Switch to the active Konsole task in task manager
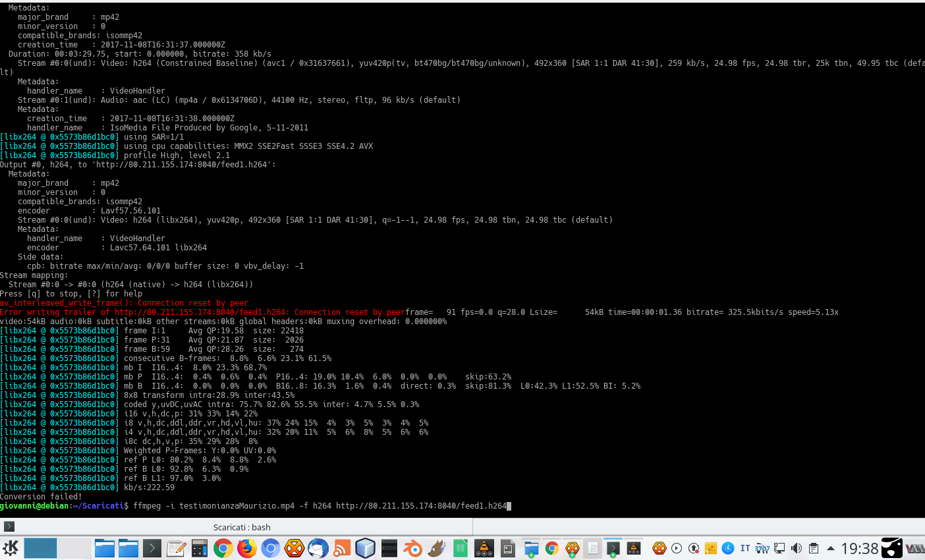The image size is (925, 560). point(613,548)
